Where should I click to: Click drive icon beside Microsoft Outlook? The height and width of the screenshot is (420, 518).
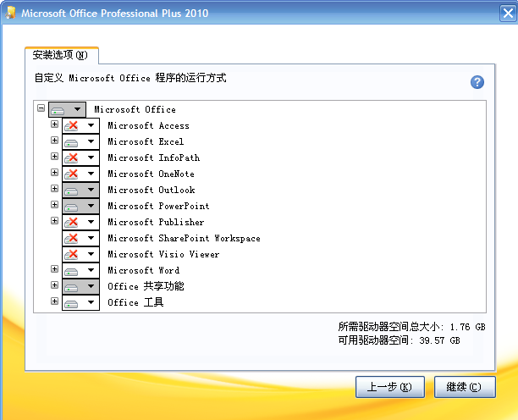[71, 191]
